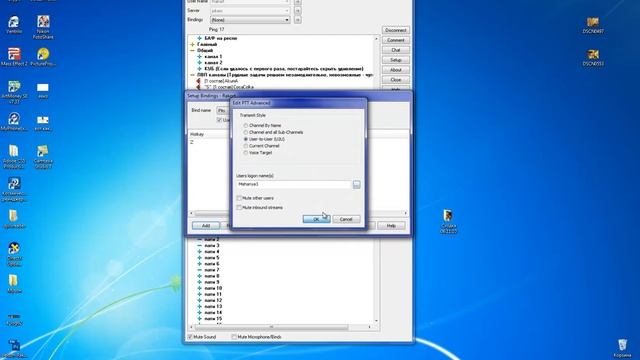Viewport: 640px width, 360px height.
Task: Select the CocaColka user icon in the channel tree
Action: coord(198,87)
